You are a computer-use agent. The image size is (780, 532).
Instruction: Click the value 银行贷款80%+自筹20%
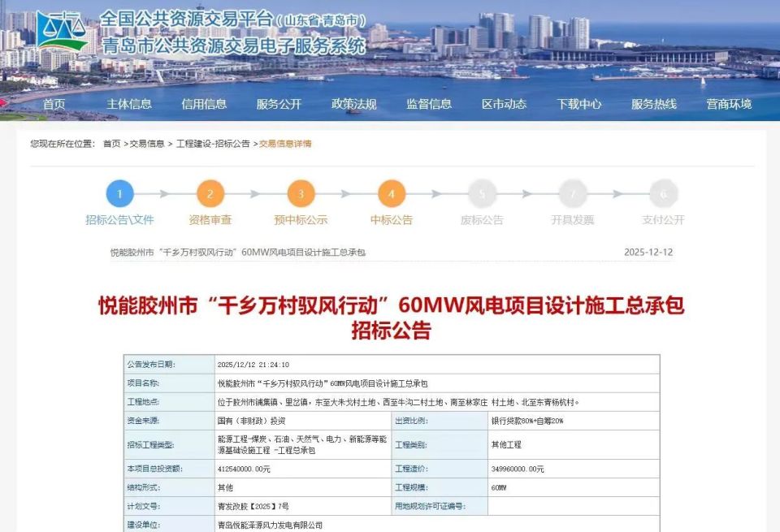coord(527,421)
